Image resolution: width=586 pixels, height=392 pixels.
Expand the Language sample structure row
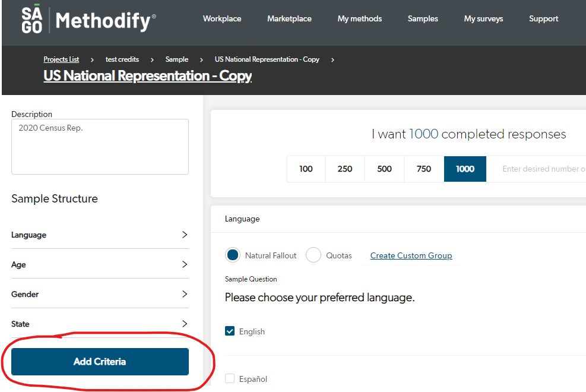point(100,235)
